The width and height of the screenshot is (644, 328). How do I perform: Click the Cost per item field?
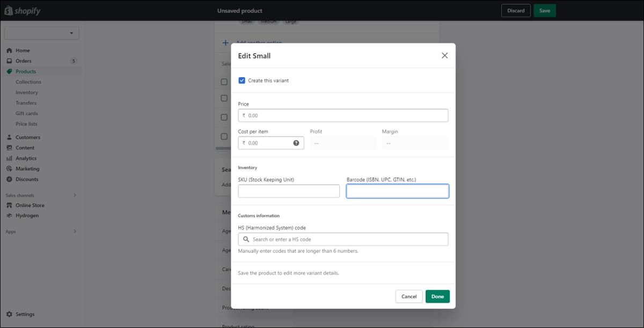pos(271,143)
